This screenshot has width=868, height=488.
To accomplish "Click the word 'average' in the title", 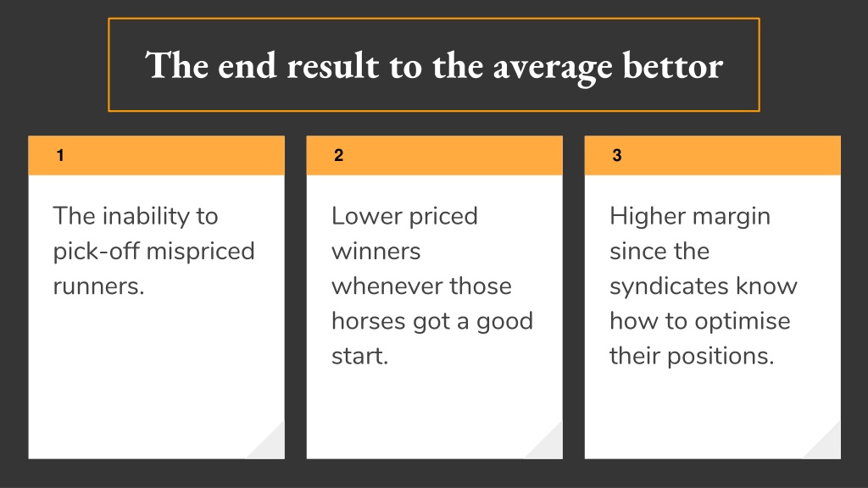I will tap(553, 69).
